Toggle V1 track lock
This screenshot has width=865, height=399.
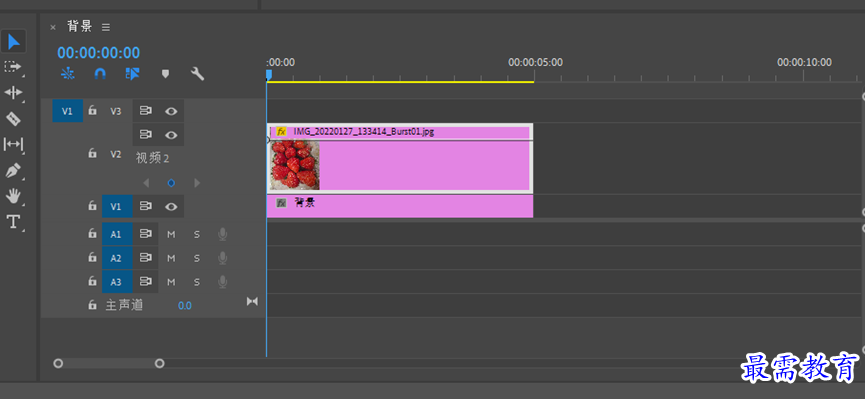click(93, 206)
